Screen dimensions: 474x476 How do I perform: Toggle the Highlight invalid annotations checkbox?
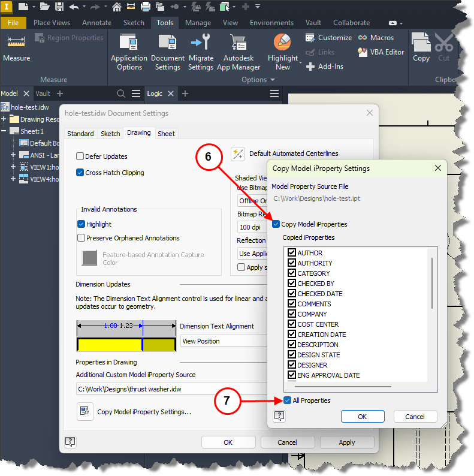pyautogui.click(x=81, y=224)
